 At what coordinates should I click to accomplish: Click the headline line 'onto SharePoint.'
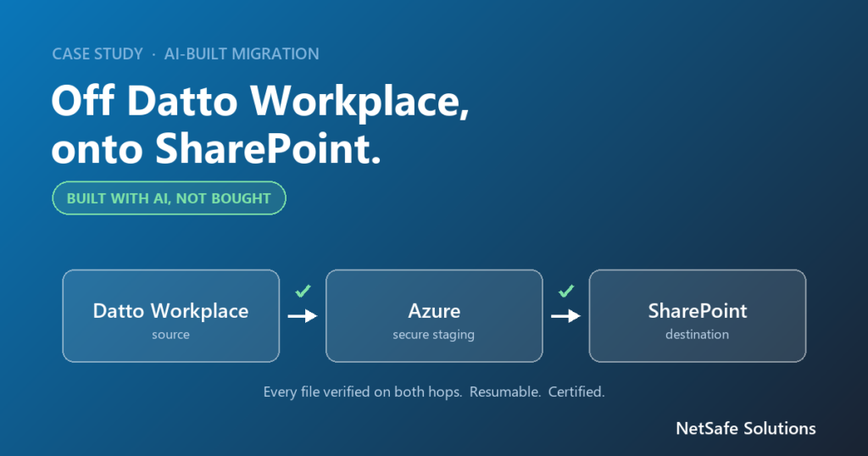[216, 149]
